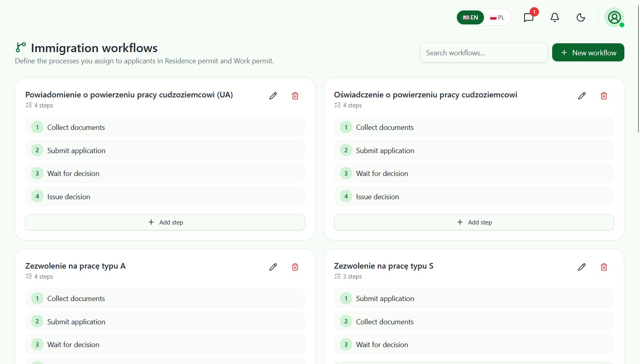
Task: Focus the Search workflows field
Action: [x=484, y=53]
